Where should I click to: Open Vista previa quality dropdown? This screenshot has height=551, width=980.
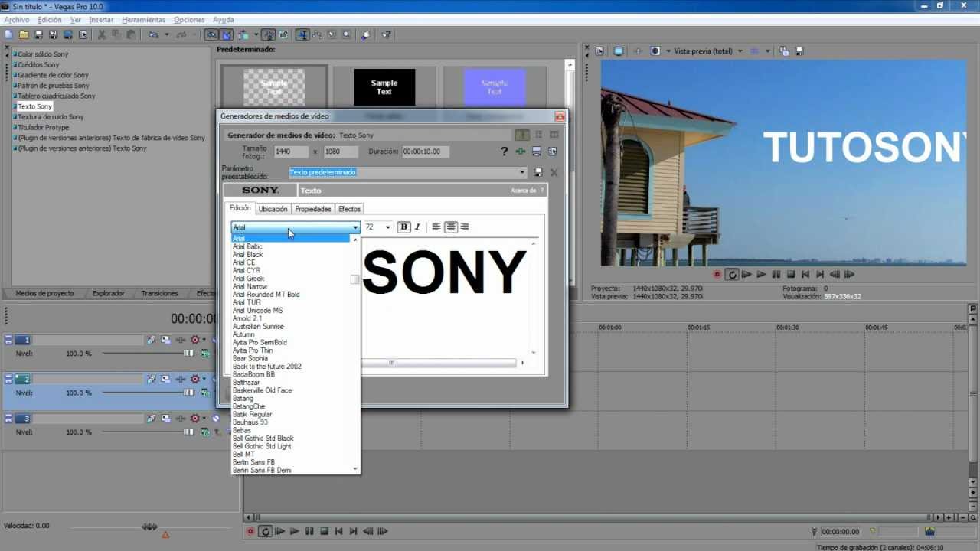click(x=740, y=51)
